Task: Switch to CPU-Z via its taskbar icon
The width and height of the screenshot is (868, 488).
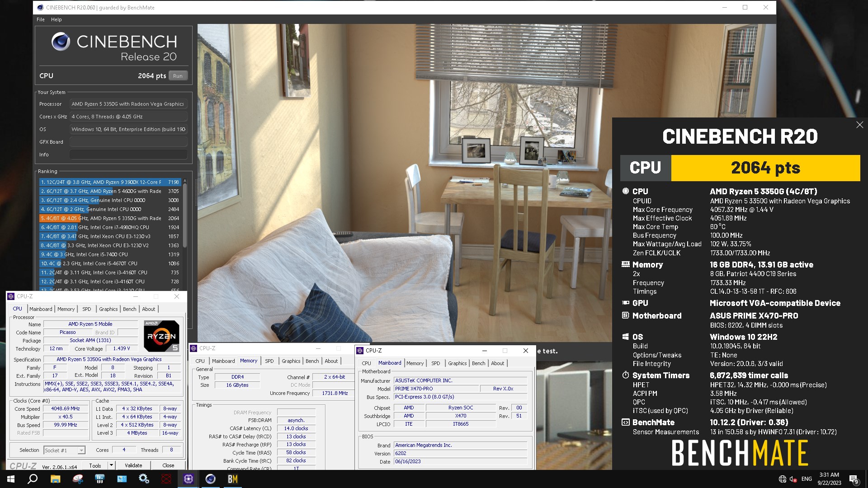Action: [189, 479]
